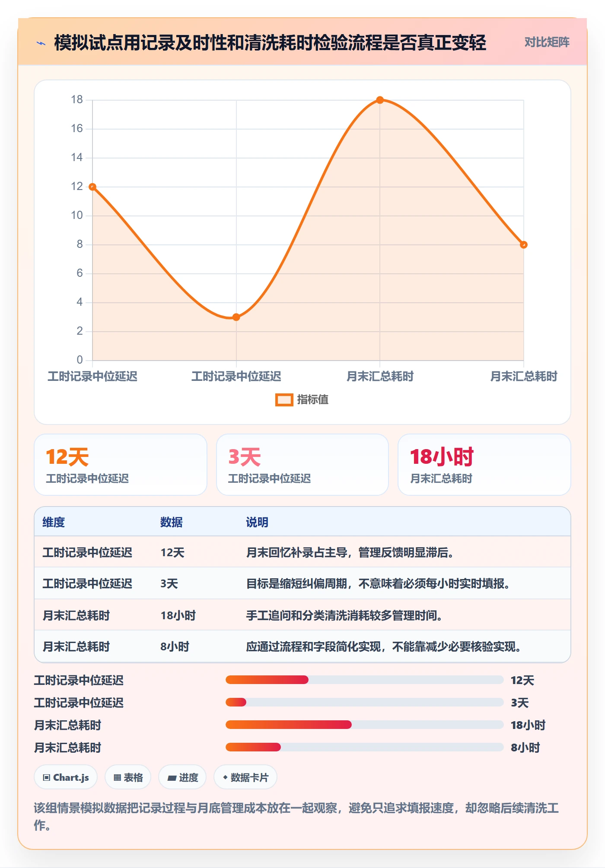Open the 3天 summary stat card
The width and height of the screenshot is (605, 868).
(x=302, y=465)
